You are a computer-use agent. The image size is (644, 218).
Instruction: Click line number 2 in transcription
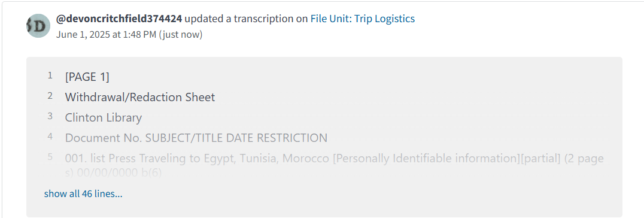pos(50,96)
